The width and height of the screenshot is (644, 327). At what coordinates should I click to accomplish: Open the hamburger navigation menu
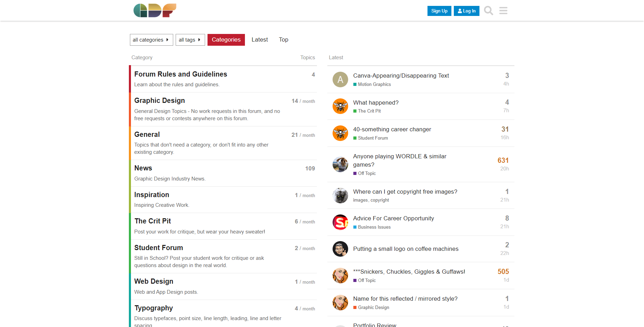click(503, 11)
